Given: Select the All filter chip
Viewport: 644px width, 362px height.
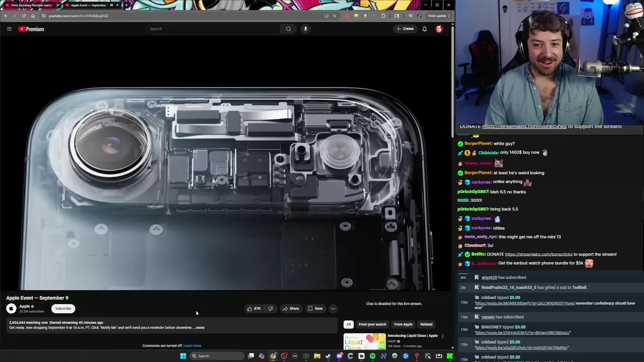Looking at the screenshot, I should pyautogui.click(x=348, y=324).
